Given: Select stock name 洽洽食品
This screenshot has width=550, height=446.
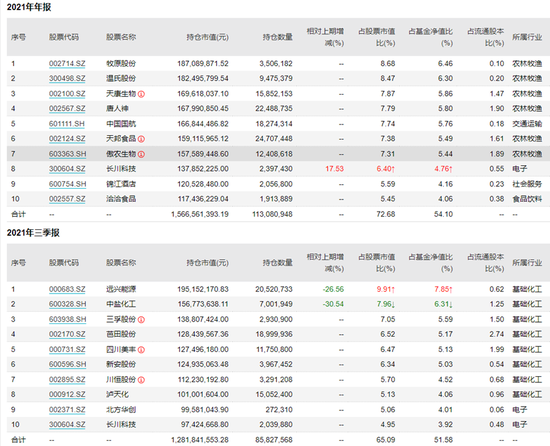Looking at the screenshot, I should (121, 199).
